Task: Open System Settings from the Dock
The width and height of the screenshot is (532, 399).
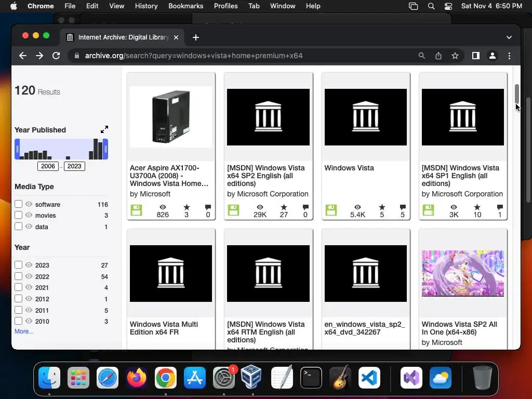Action: 224,378
